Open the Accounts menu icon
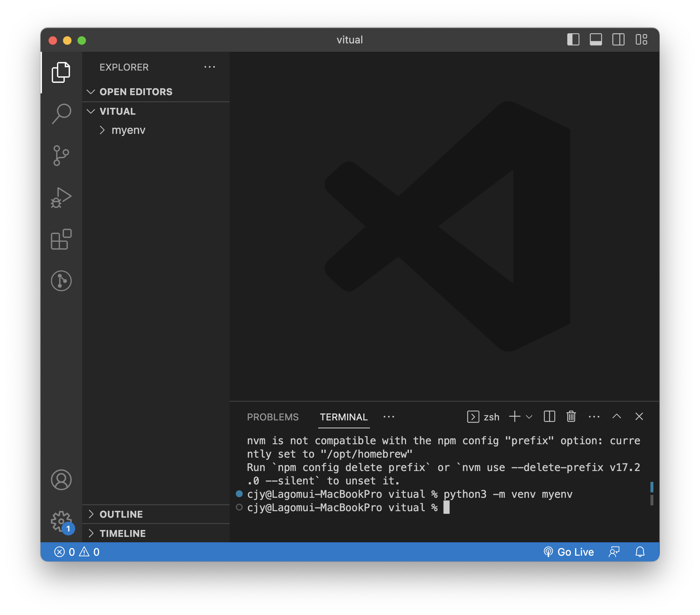This screenshot has width=700, height=615. click(61, 480)
